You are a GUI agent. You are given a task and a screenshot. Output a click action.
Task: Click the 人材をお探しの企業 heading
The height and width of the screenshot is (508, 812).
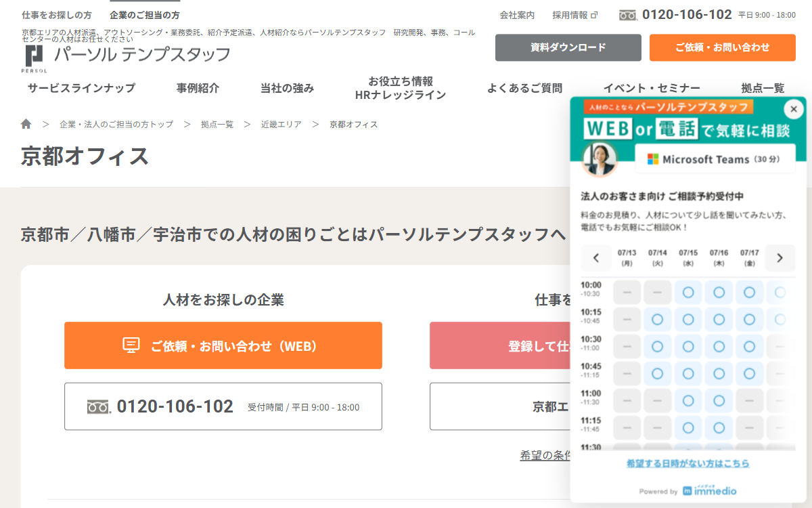223,299
